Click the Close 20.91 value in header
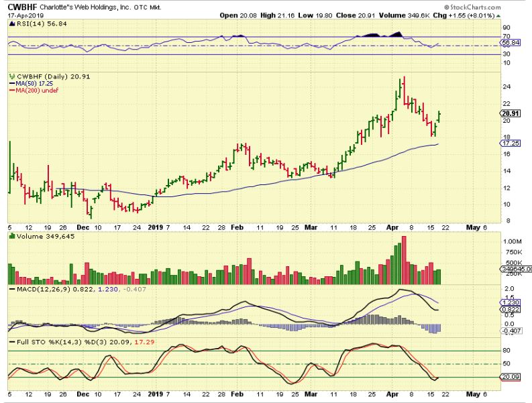532x403 pixels. [356, 15]
